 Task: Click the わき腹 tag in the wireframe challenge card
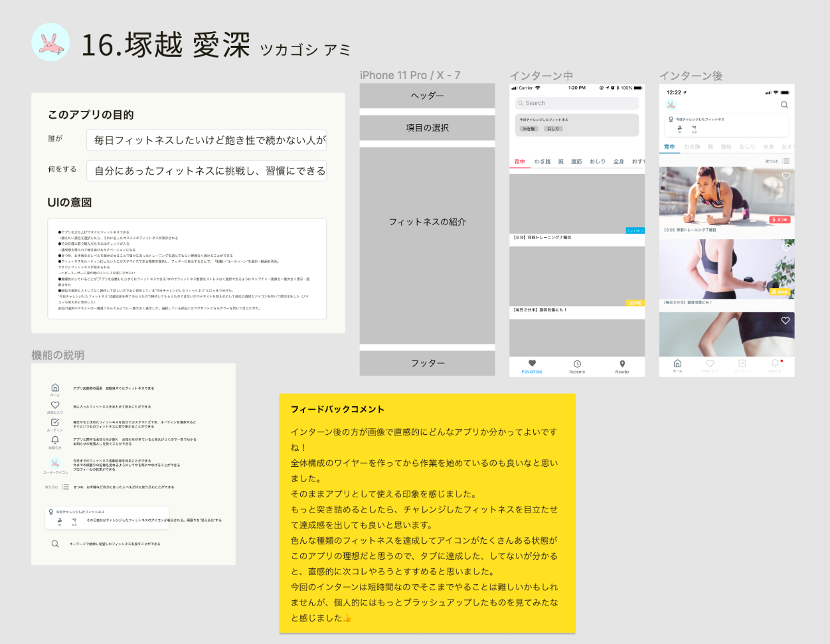pos(529,129)
